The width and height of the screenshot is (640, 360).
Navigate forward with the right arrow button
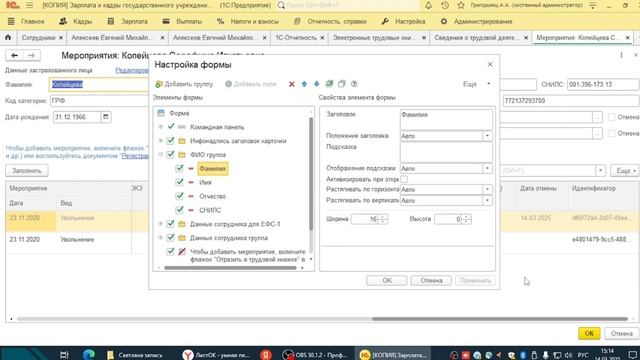pos(31,55)
